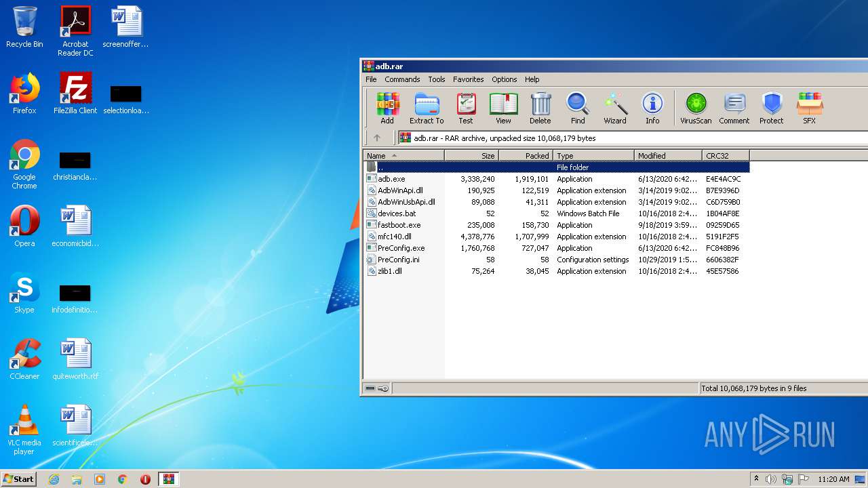Select Google Chrome desktop shortcut
868x488 pixels.
coord(24,165)
